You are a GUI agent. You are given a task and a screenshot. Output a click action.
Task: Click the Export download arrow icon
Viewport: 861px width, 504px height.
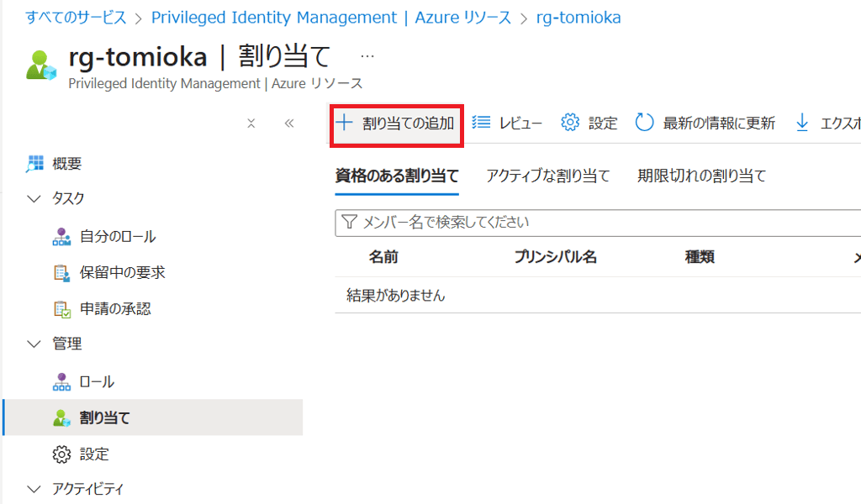802,123
